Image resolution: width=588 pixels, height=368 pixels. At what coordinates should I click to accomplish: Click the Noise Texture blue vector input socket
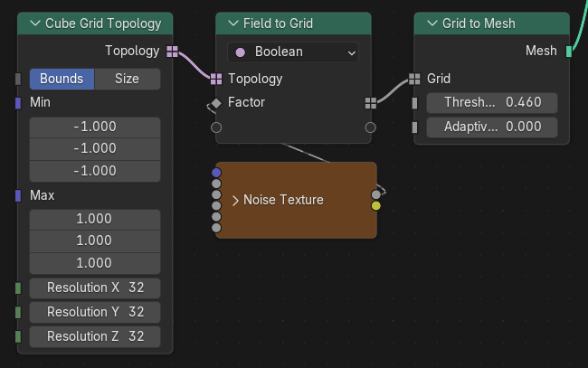[x=216, y=173]
